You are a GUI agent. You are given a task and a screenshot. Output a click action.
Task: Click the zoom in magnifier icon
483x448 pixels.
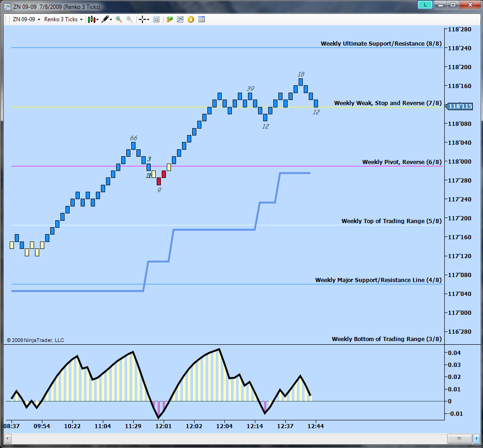click(x=118, y=19)
